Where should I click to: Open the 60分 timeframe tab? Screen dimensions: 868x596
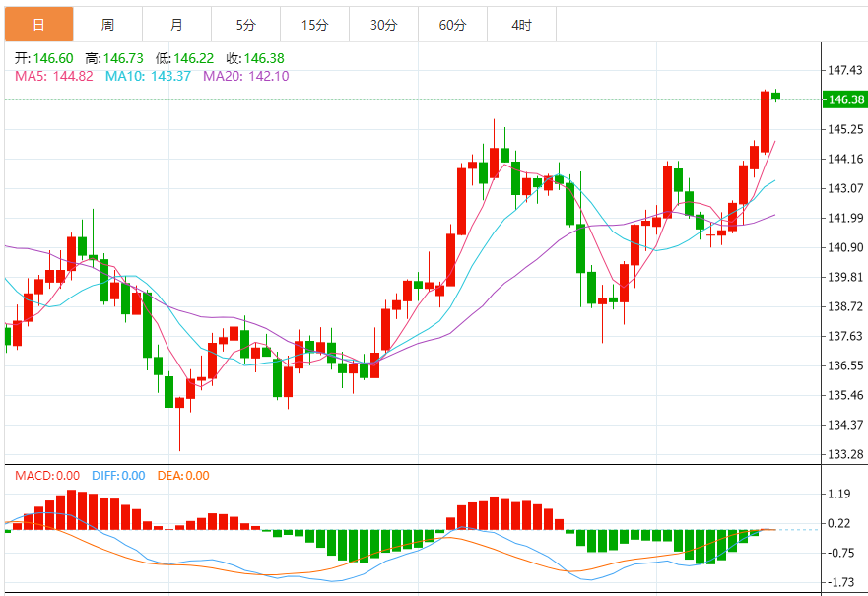[452, 25]
